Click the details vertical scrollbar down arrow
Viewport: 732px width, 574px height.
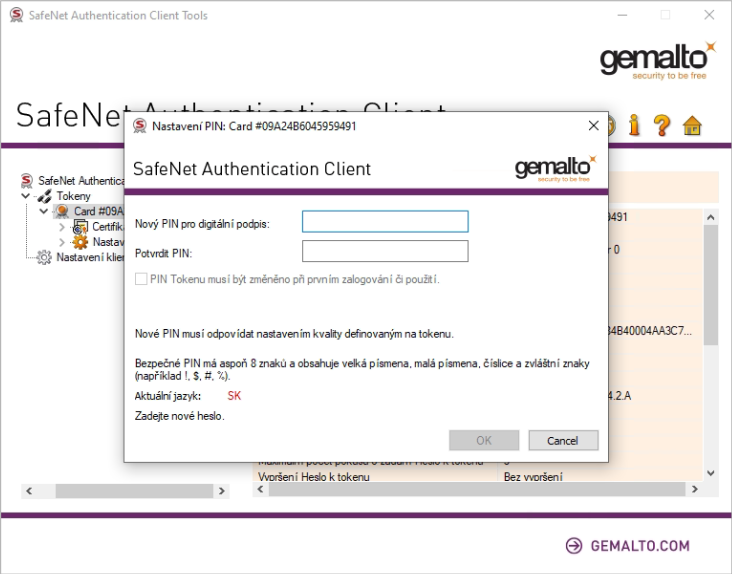coord(711,473)
